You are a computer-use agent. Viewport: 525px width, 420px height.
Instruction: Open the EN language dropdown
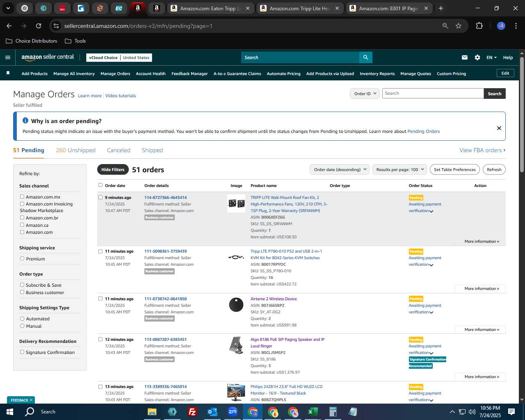tap(491, 57)
